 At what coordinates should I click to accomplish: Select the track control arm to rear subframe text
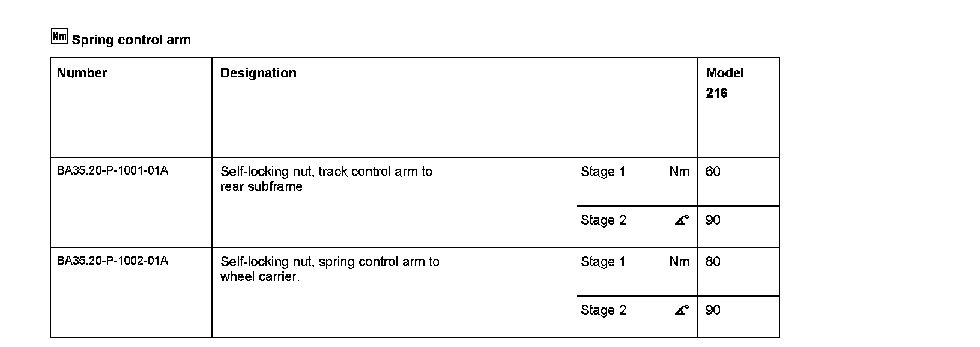326,179
